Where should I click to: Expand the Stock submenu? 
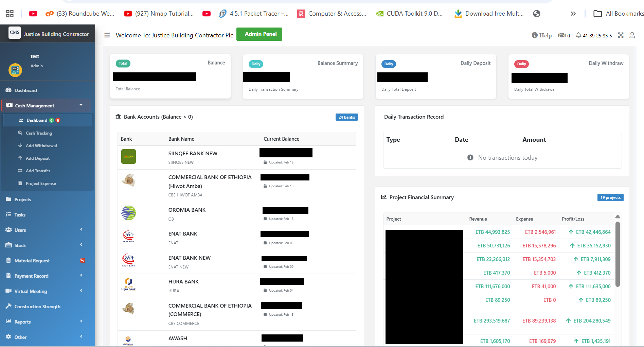point(20,245)
